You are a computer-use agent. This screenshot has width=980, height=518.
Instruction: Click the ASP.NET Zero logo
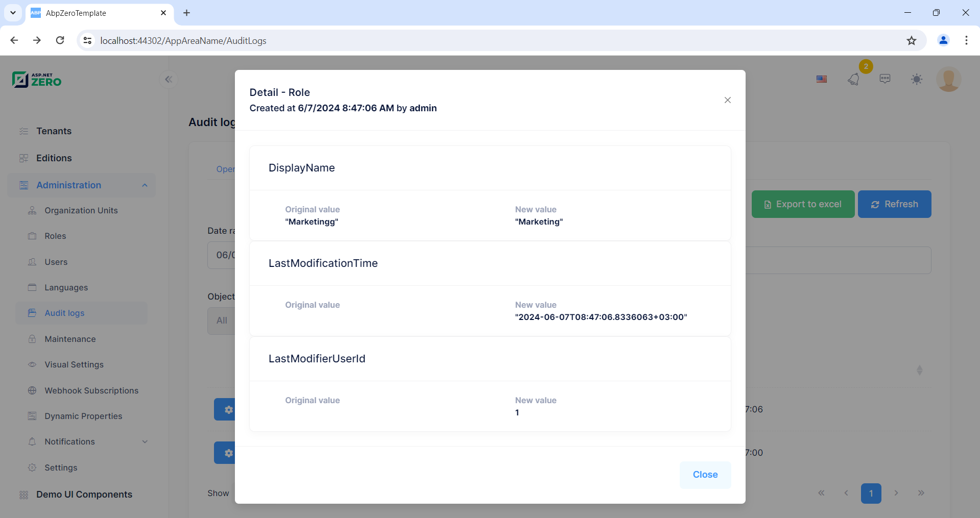point(37,80)
